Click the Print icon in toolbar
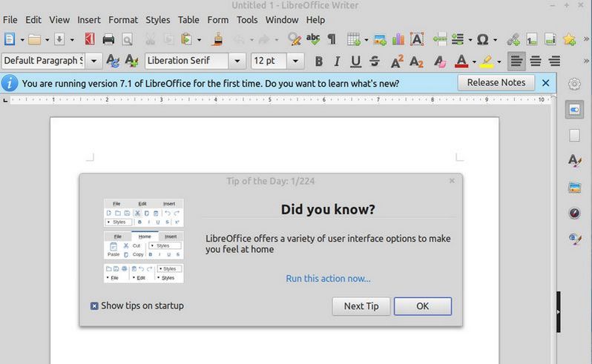 coord(108,39)
